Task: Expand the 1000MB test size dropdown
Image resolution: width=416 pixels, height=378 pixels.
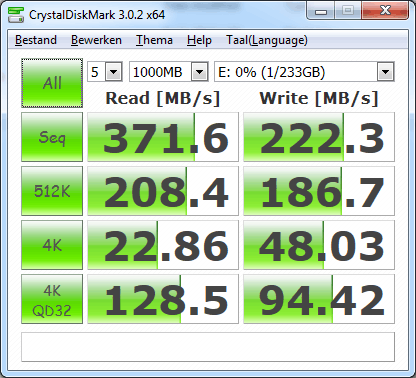Action: click(200, 72)
